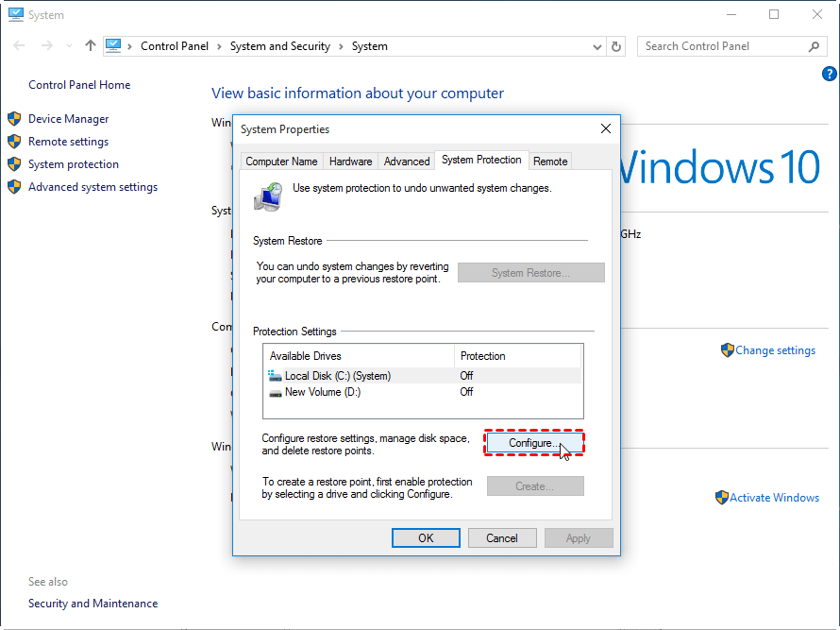840x630 pixels.
Task: Expand chevron after Control Panel breadcrumb
Action: (x=219, y=46)
